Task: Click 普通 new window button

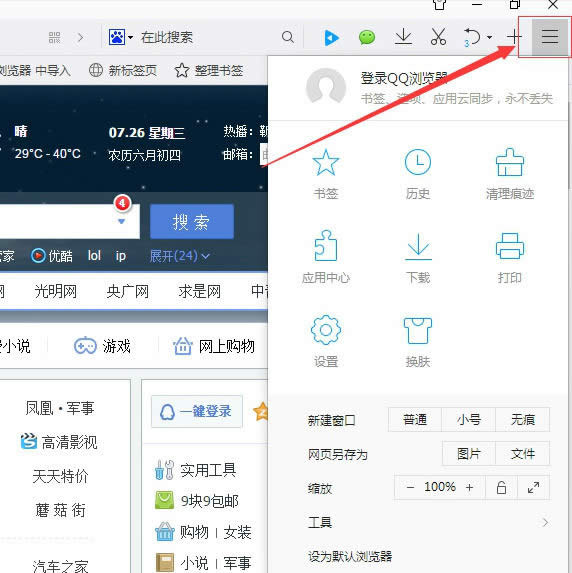Action: [415, 420]
